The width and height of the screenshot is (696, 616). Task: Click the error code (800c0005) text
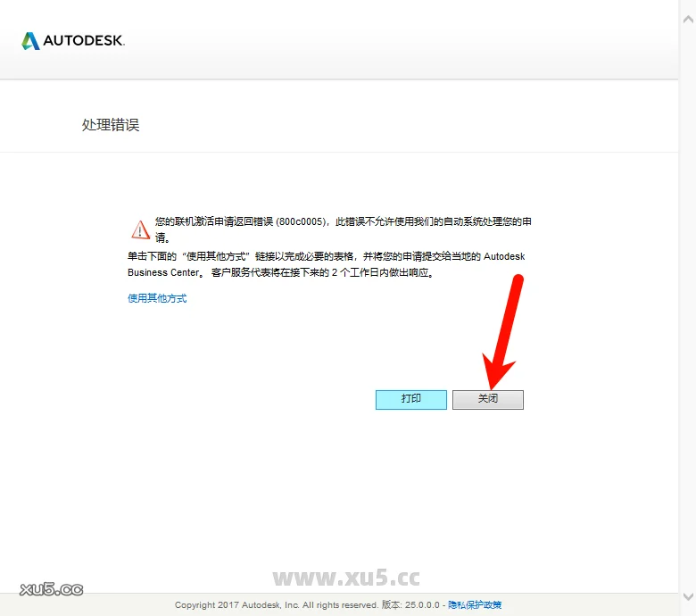point(302,221)
